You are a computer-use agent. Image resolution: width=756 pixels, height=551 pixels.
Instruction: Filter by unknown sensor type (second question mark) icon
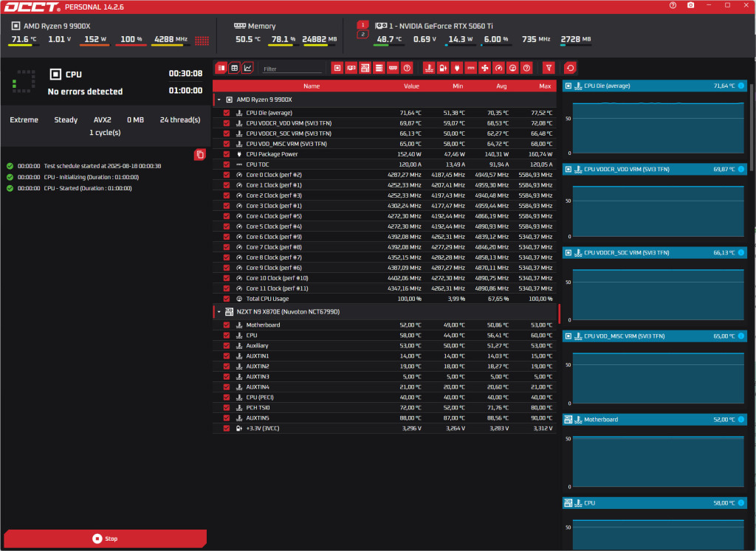pyautogui.click(x=526, y=68)
